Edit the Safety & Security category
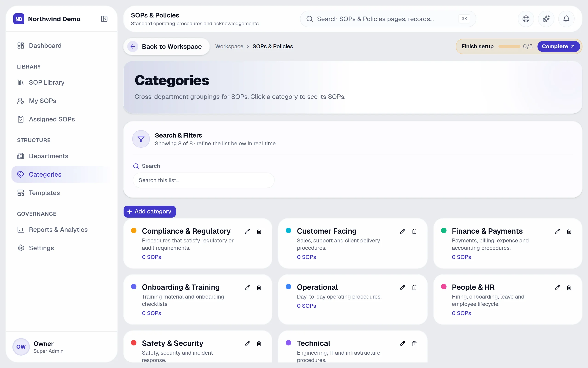Screen dimensions: 588x368 click(x=247, y=343)
